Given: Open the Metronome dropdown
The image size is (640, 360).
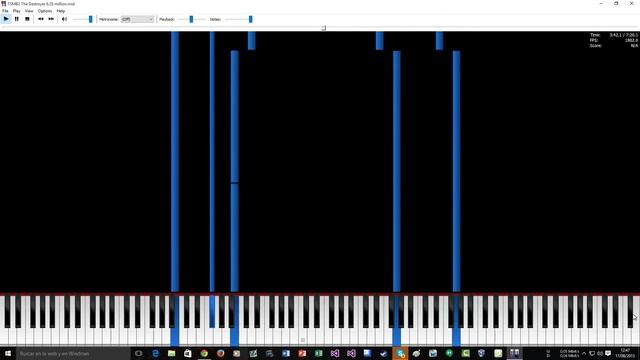Looking at the screenshot, I should (x=138, y=19).
